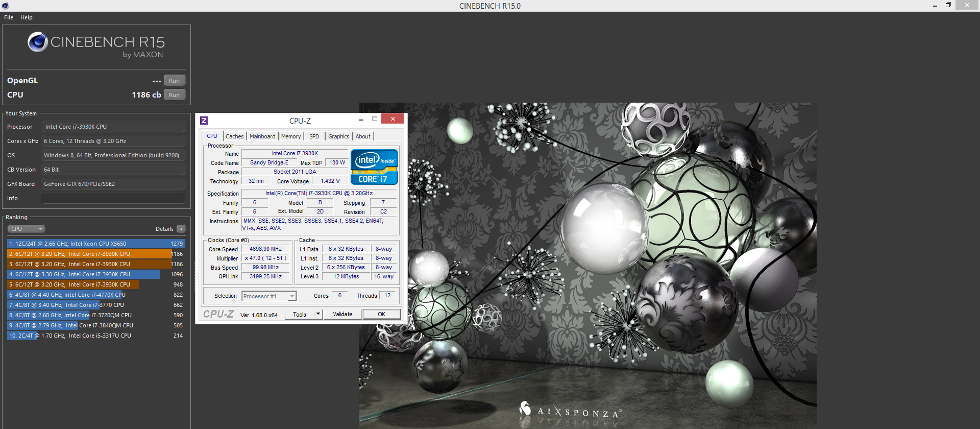Click the Tools button in CPU-Z
The height and width of the screenshot is (429, 980).
(x=300, y=314)
